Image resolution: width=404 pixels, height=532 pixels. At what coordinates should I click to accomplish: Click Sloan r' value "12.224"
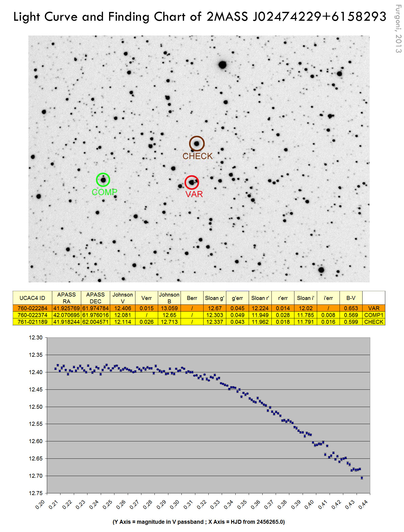[260, 308]
